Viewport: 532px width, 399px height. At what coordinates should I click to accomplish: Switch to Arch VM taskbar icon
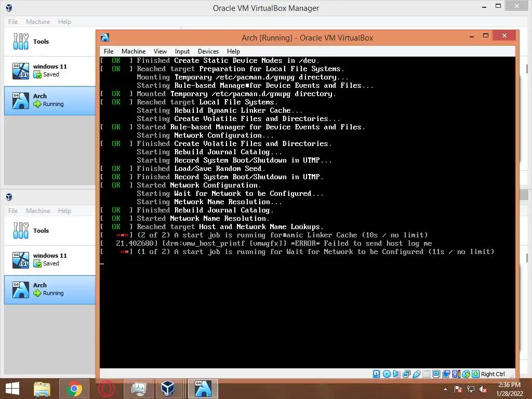pyautogui.click(x=203, y=389)
